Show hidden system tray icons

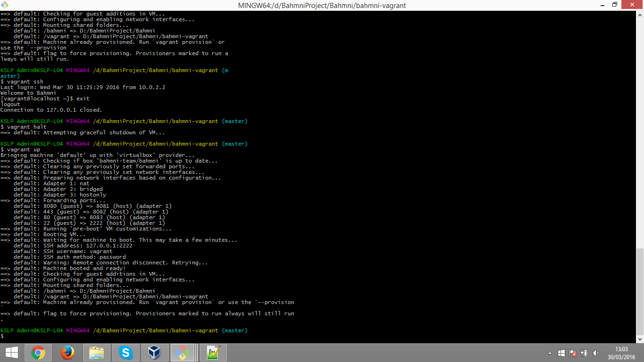click(x=550, y=353)
